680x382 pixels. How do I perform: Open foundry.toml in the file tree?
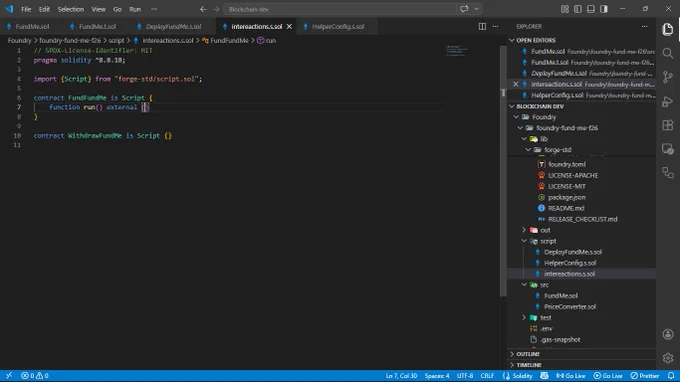(x=566, y=164)
